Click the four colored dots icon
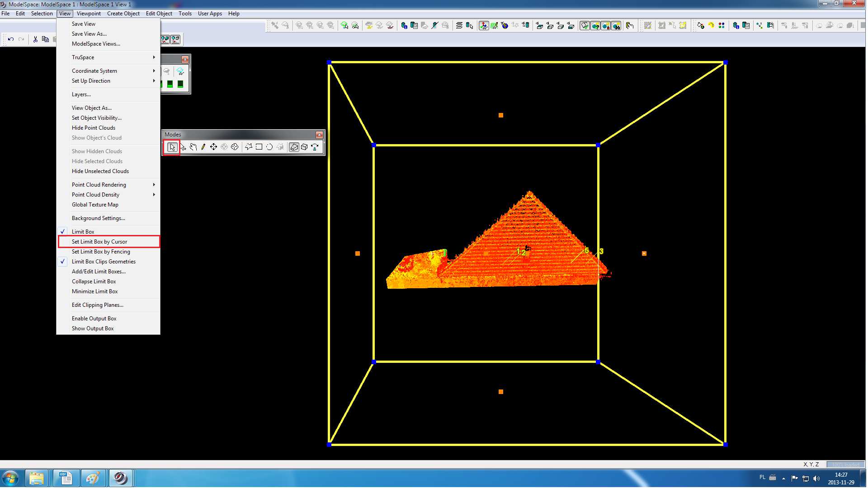 tap(722, 26)
